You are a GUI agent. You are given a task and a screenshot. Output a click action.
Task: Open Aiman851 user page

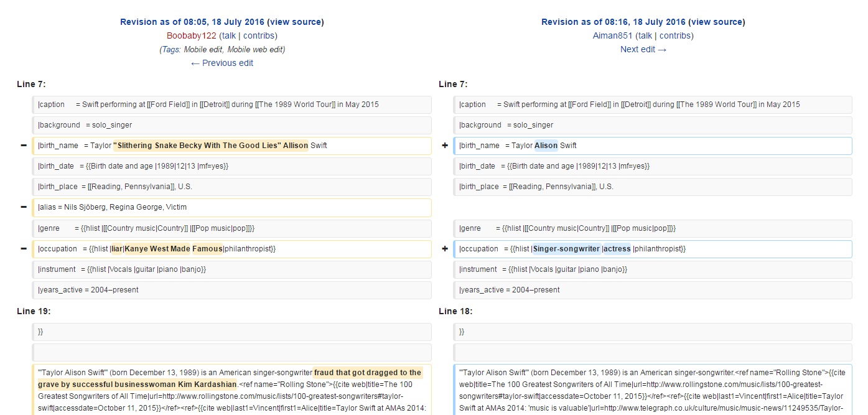pos(613,35)
